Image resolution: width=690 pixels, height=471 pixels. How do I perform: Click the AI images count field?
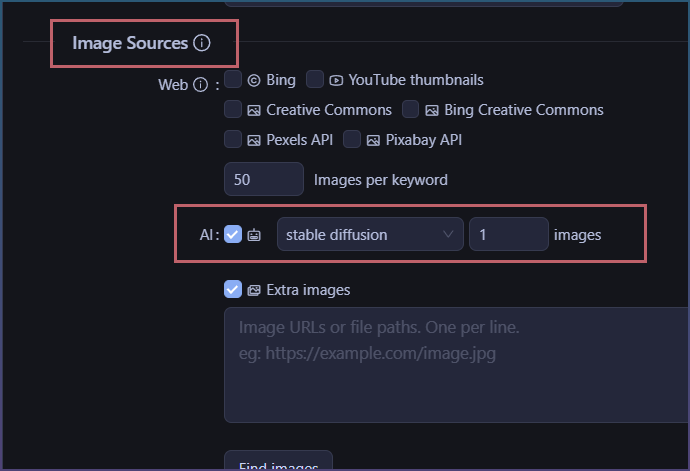tap(509, 234)
